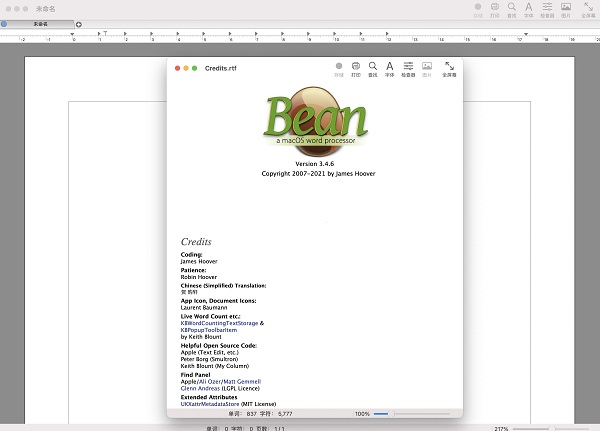Image resolution: width=600 pixels, height=431 pixels.
Task: Click the Coding: heading
Action: 191,255
